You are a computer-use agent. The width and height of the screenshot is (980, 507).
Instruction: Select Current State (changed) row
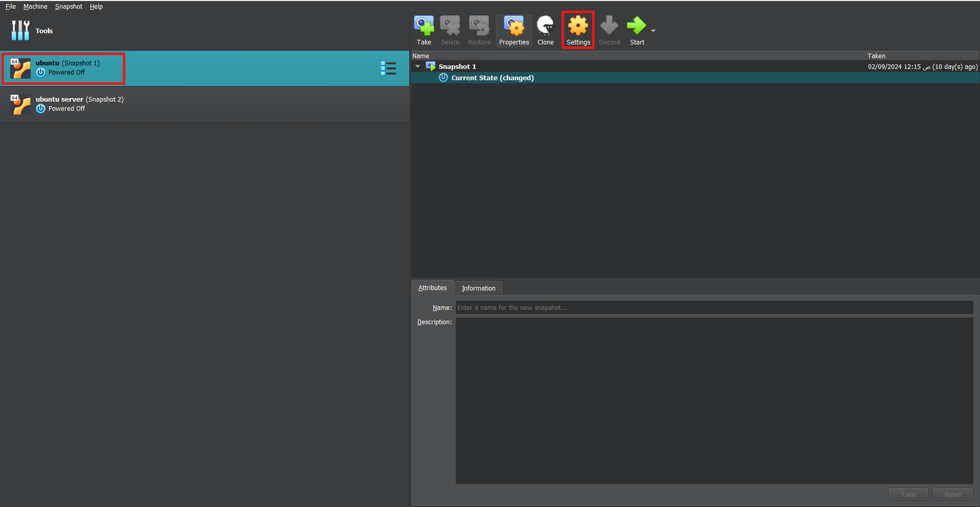695,78
